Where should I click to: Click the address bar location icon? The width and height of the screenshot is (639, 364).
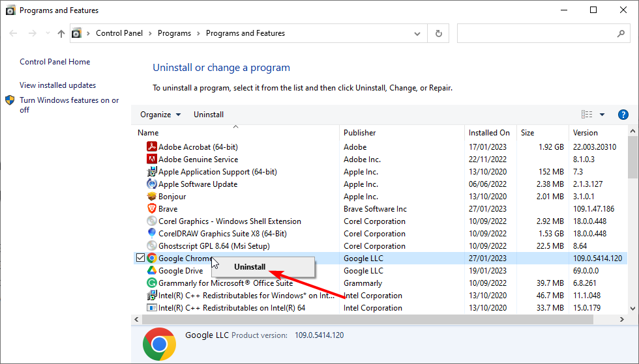tap(77, 33)
